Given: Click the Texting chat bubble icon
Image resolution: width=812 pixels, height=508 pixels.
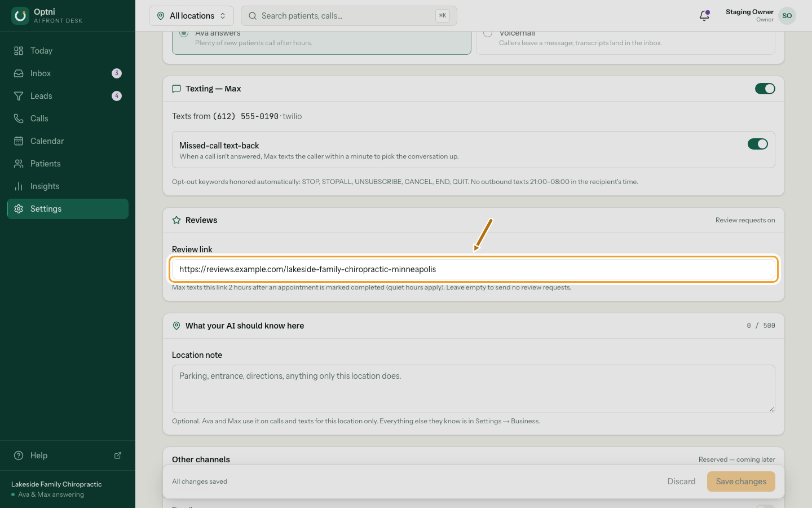Looking at the screenshot, I should pos(176,89).
